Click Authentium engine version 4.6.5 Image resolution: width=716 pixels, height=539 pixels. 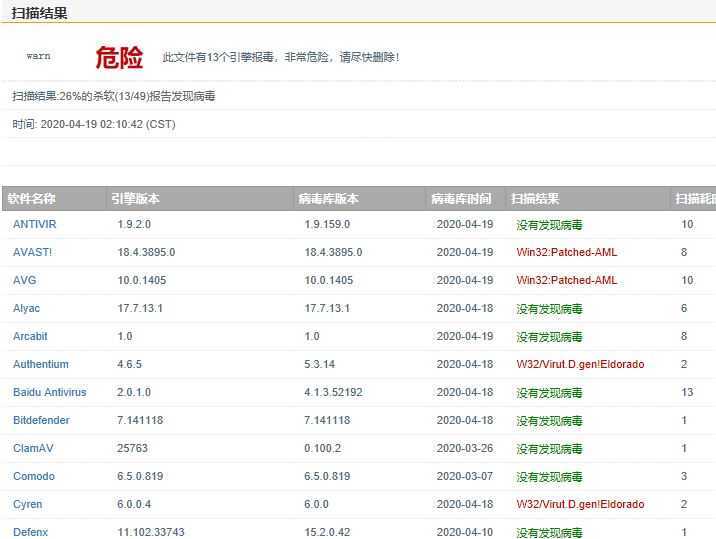(129, 364)
